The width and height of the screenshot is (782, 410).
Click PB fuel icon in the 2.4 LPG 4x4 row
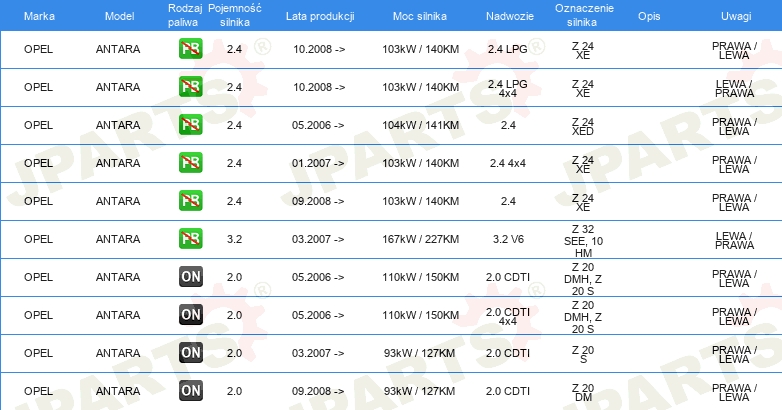click(191, 87)
